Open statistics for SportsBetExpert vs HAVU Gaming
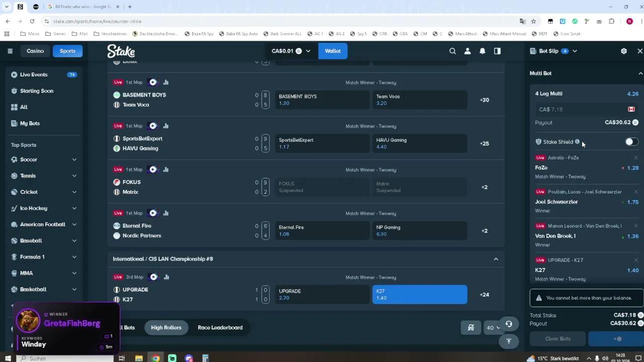Screen dimensions: 644x362 (x=166, y=126)
